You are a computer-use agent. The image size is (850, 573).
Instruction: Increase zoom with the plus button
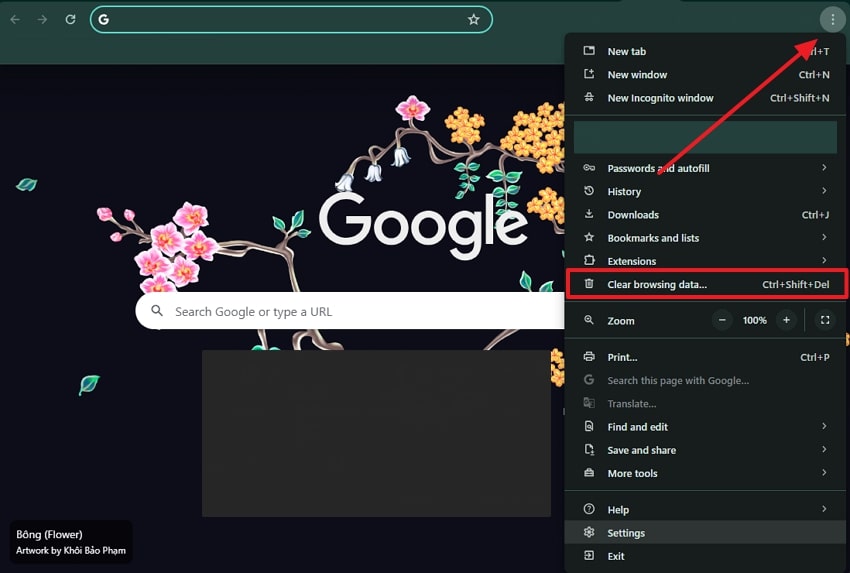point(786,320)
